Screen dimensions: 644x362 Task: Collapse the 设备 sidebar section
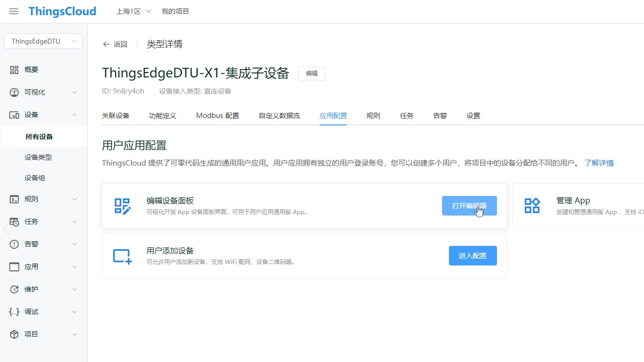point(74,115)
